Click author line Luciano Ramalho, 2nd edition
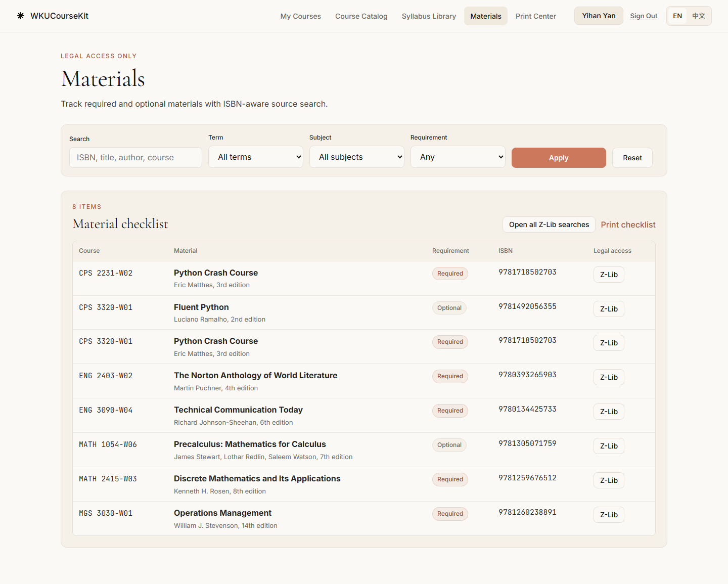728x584 pixels. 219,320
